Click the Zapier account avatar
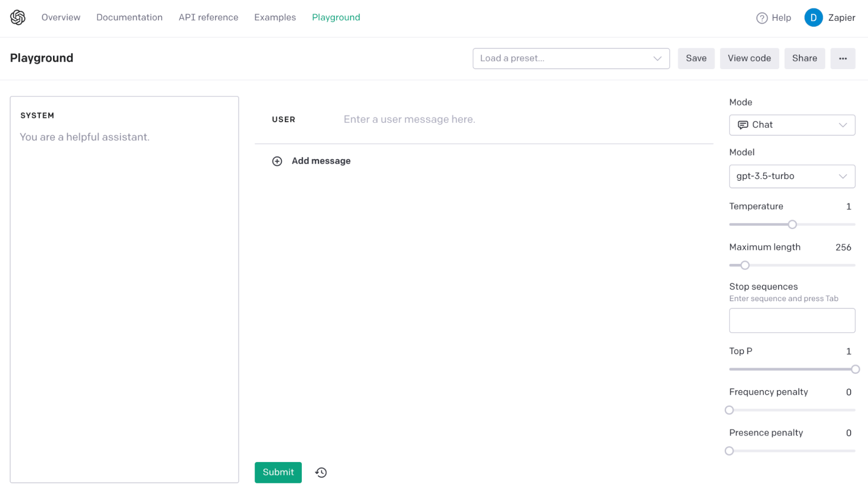This screenshot has width=868, height=492. [814, 17]
